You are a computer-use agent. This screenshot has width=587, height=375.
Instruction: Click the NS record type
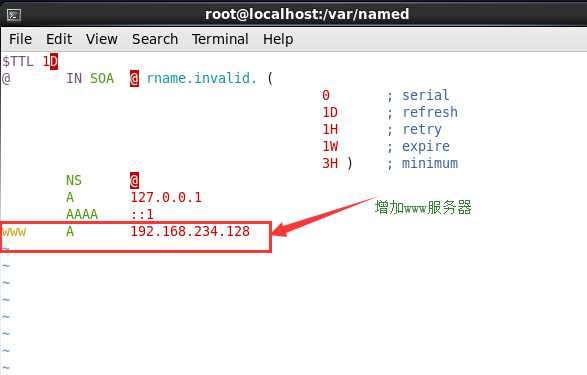(x=74, y=180)
